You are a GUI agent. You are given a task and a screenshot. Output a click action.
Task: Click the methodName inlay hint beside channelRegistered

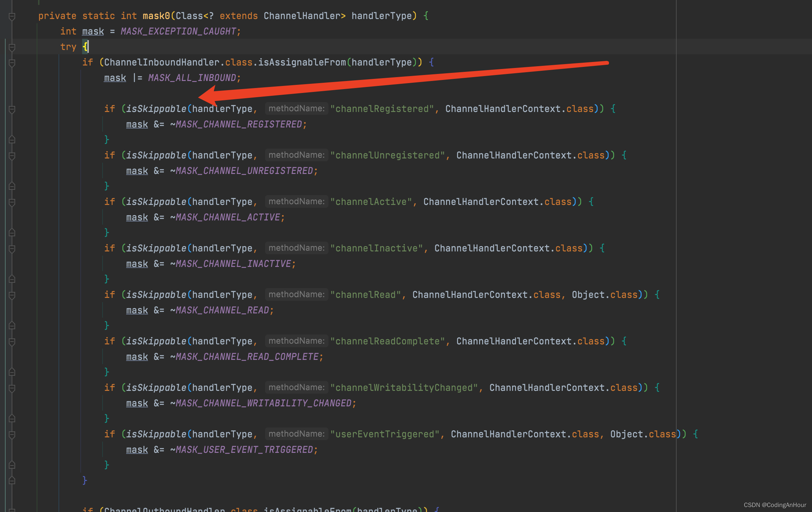(296, 108)
